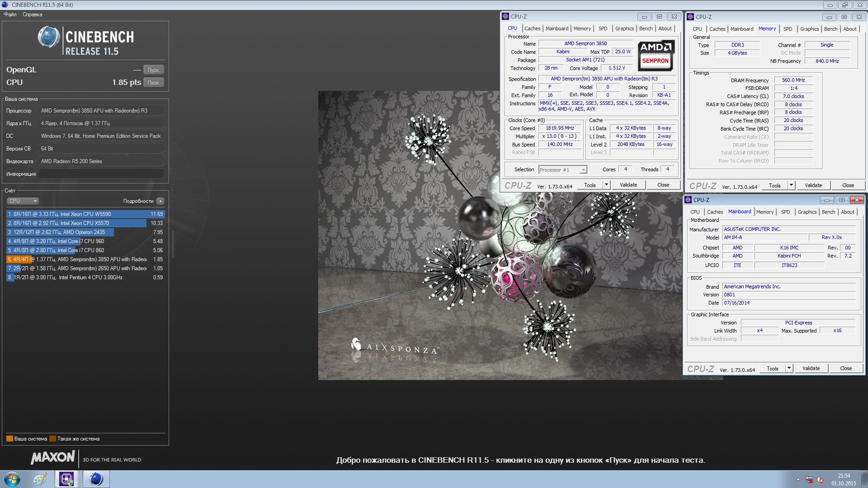Open the Файл menu
Viewport: 868px width, 488px height.
[10, 14]
